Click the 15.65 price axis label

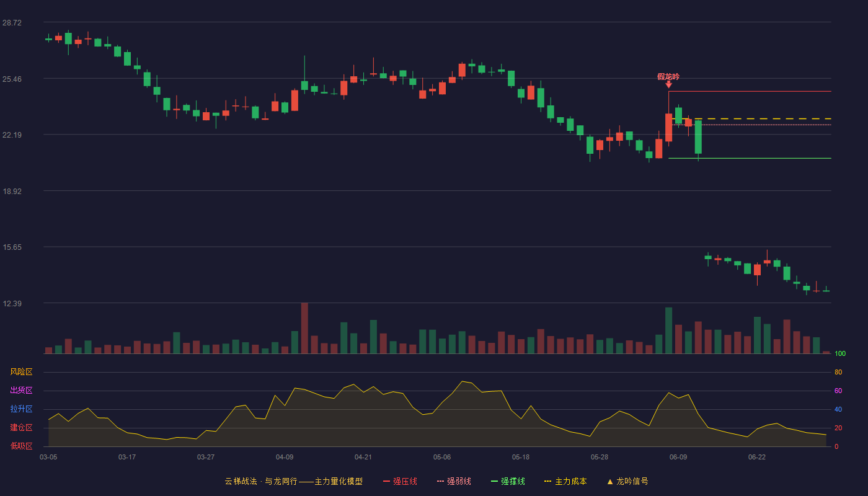12,247
